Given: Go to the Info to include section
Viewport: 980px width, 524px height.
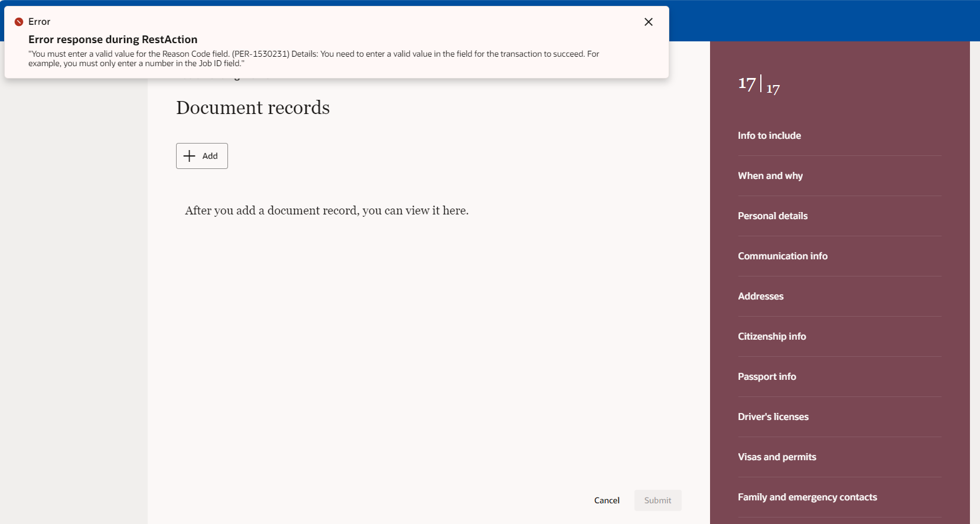Looking at the screenshot, I should point(769,135).
